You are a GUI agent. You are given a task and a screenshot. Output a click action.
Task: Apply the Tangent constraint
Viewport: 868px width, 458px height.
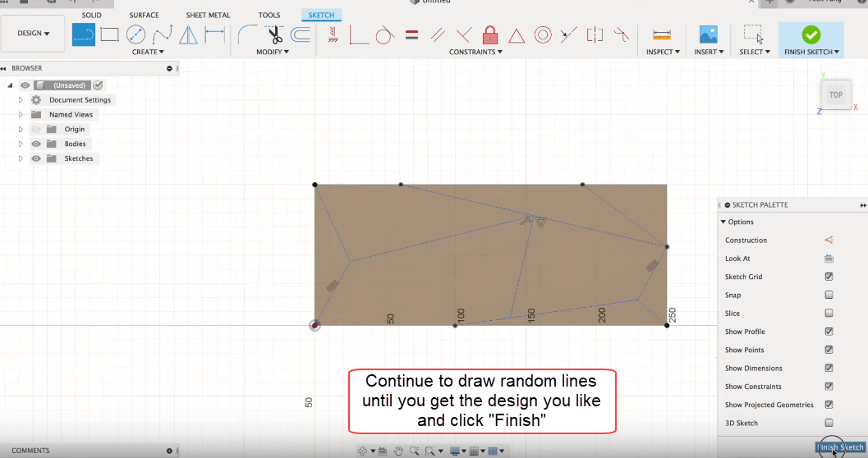[x=385, y=34]
